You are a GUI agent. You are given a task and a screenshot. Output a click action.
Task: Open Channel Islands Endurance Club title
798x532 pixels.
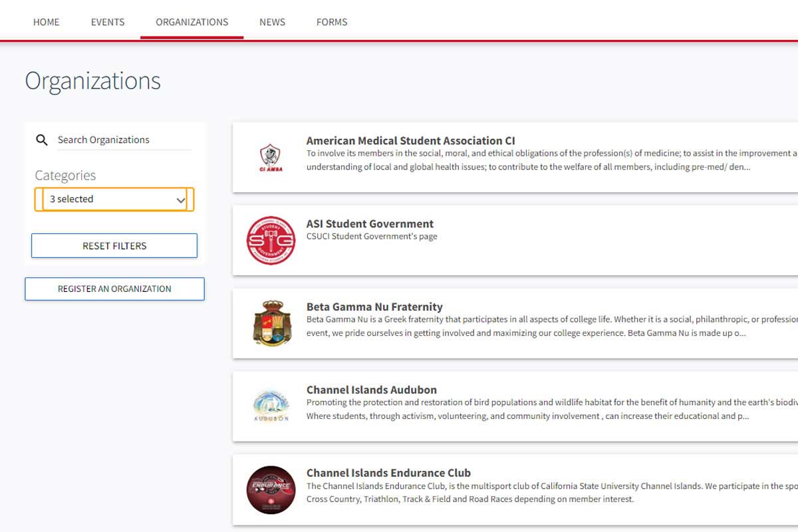(388, 473)
